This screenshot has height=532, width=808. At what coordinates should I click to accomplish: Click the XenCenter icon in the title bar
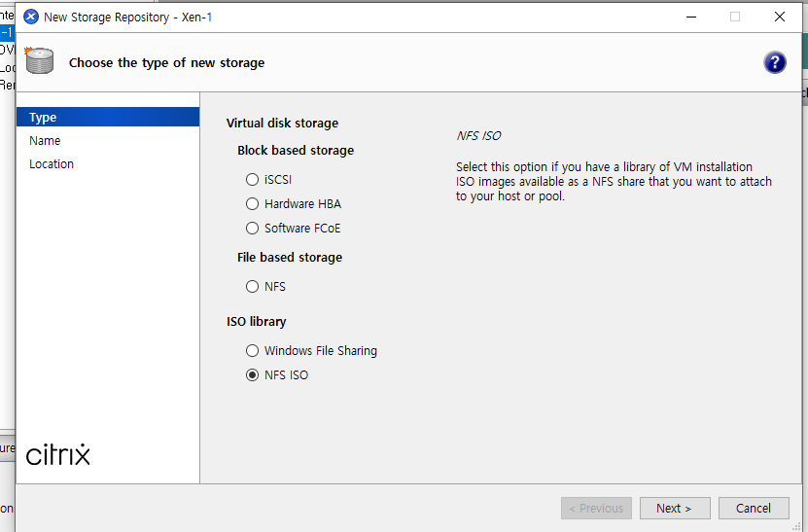point(30,18)
